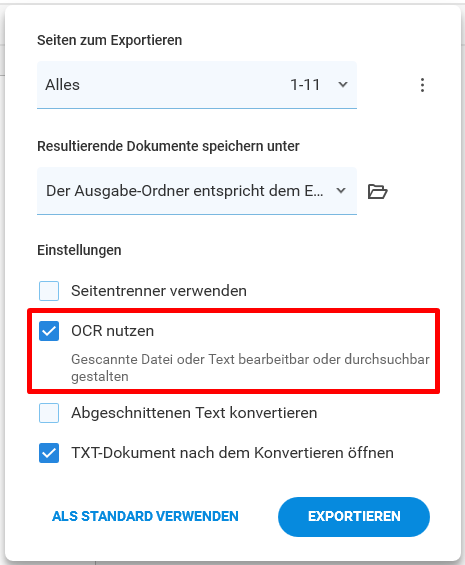Enable the Seitentrenner verwenden checkbox

coord(49,291)
